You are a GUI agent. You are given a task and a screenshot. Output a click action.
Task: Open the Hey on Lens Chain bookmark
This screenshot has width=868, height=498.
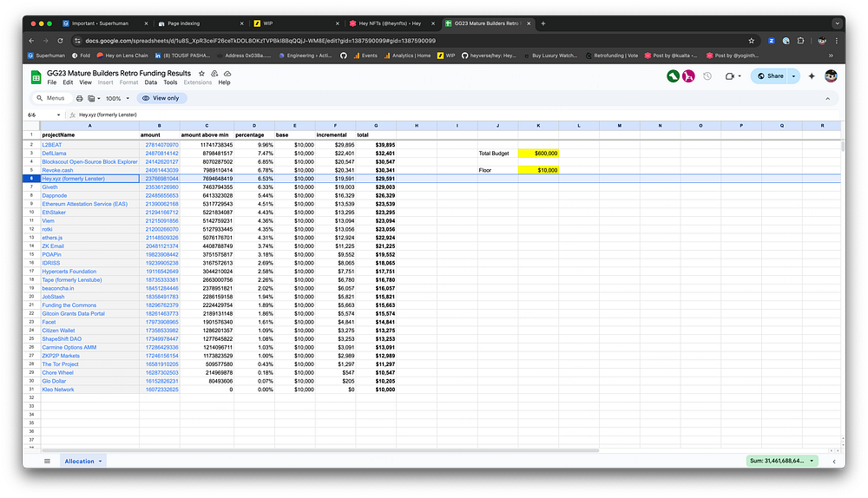click(122, 56)
